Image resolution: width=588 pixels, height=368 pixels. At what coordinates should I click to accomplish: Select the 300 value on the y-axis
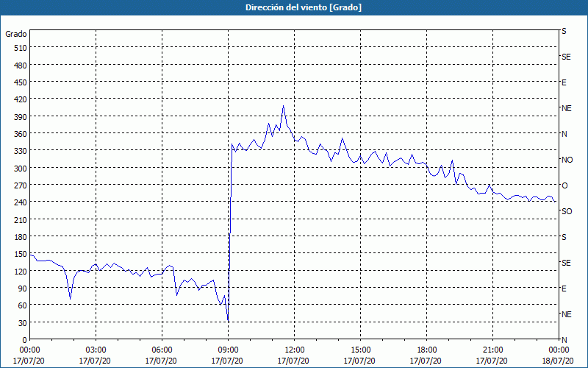(21, 169)
